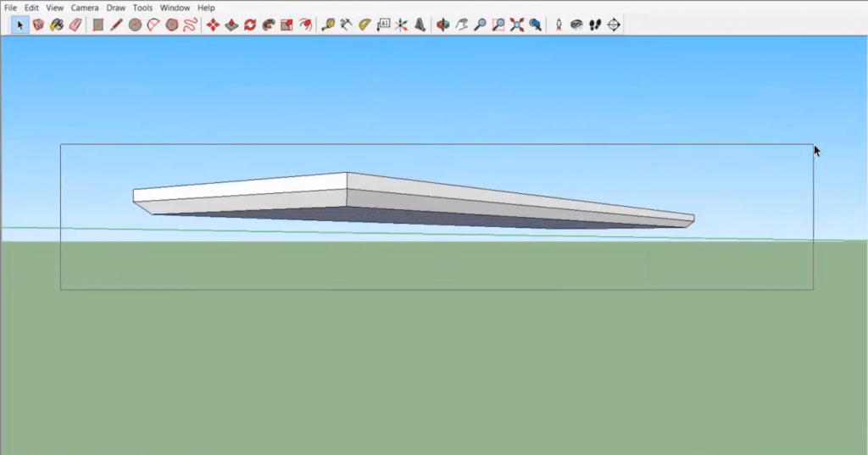
Task: Open the Tools menu
Action: click(x=142, y=8)
